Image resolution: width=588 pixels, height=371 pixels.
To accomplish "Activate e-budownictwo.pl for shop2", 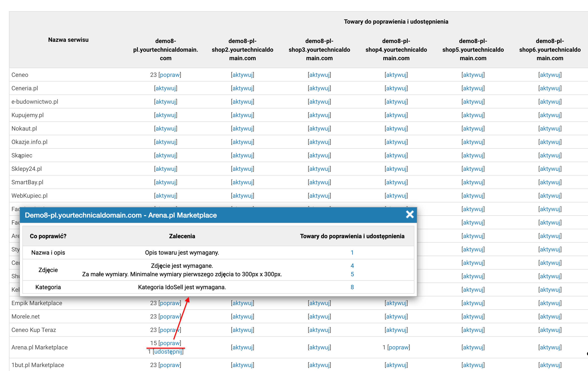I will coord(243,102).
